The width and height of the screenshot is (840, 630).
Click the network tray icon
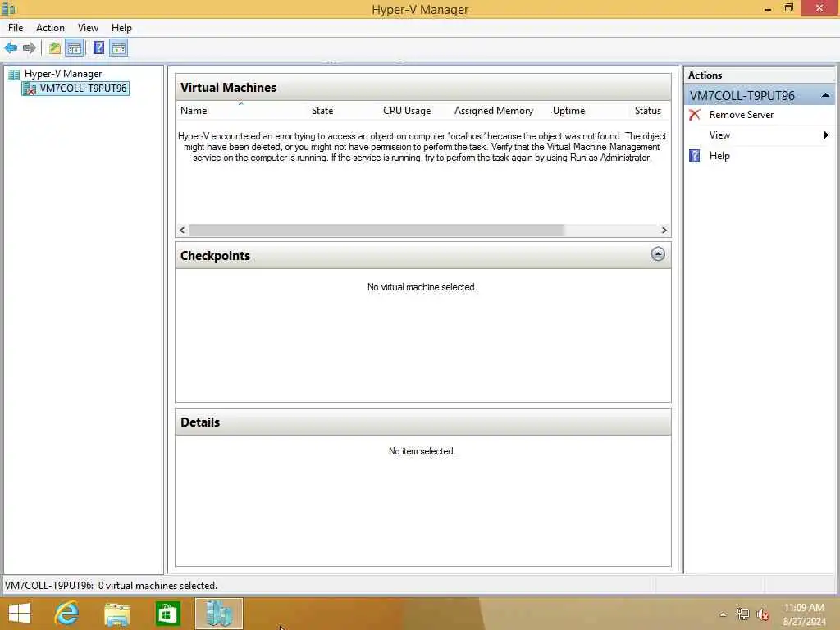[742, 614]
